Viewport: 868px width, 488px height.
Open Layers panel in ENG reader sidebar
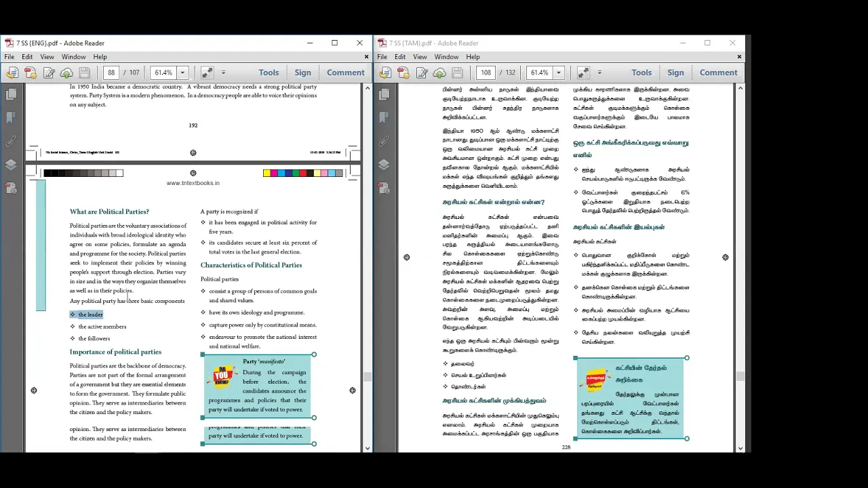(11, 165)
